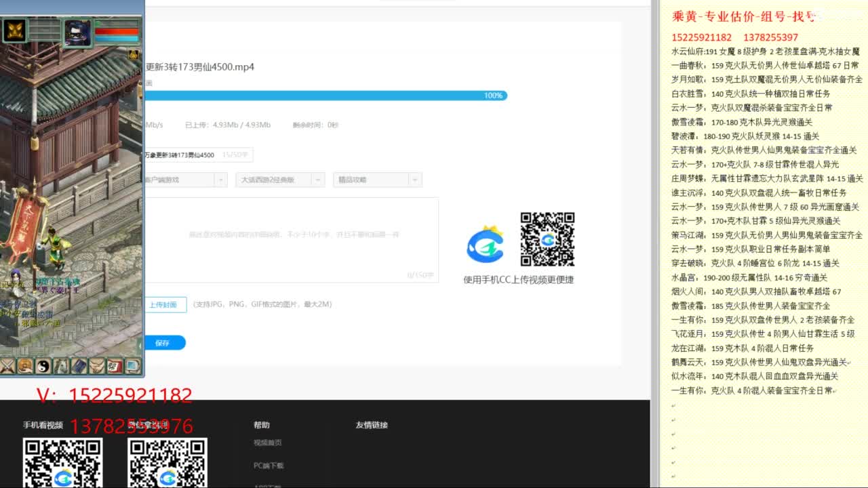Click the handshake icon in game toolbar

(97, 366)
